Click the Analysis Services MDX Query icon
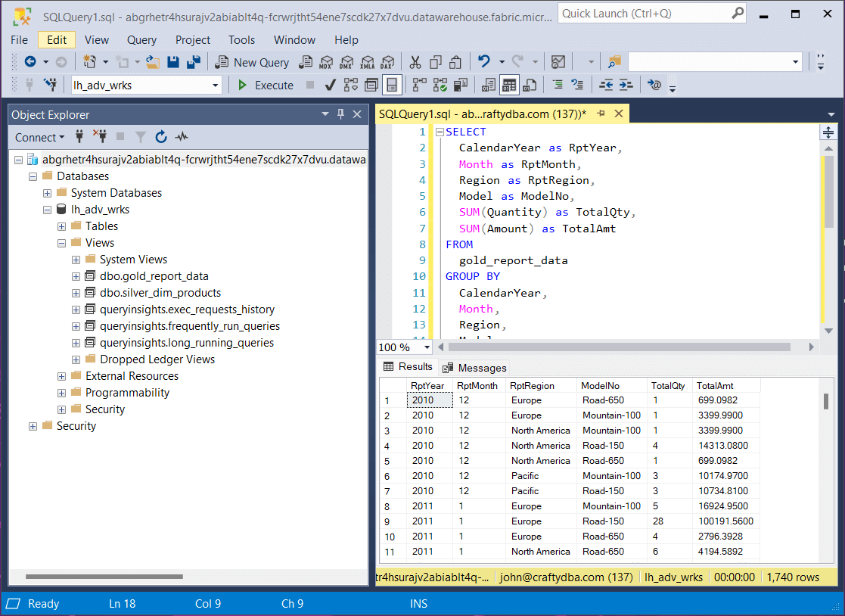 pyautogui.click(x=326, y=62)
